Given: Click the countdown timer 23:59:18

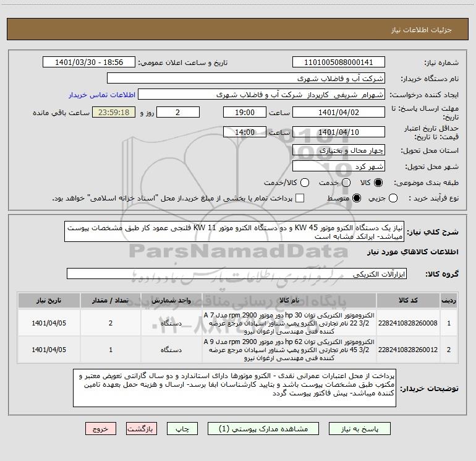Looking at the screenshot, I should point(114,112).
